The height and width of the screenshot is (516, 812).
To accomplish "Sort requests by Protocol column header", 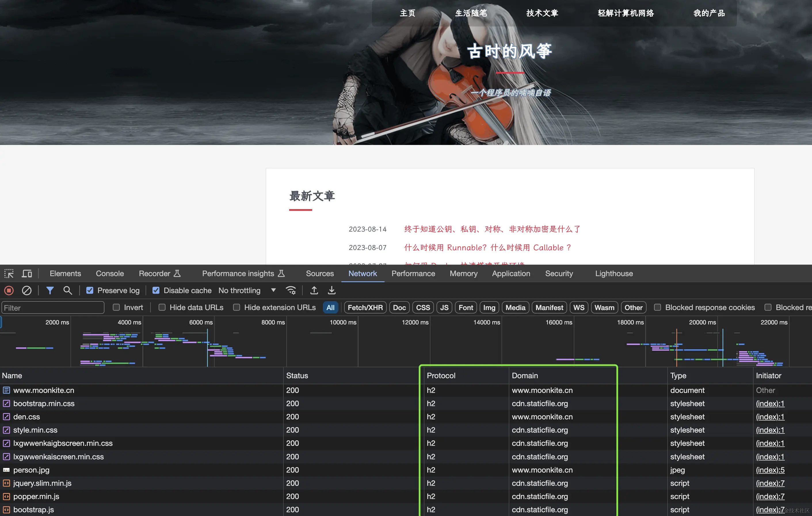I will click(x=441, y=375).
